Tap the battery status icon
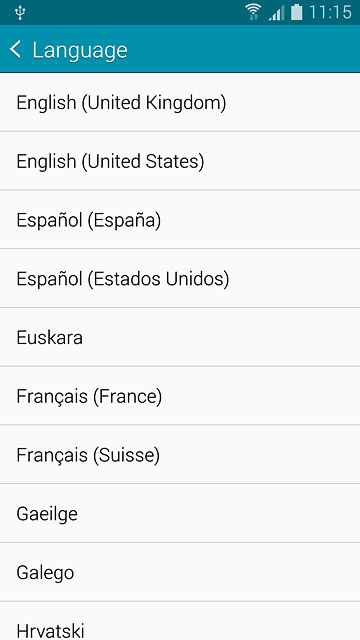Image resolution: width=360 pixels, height=640 pixels. [x=297, y=12]
